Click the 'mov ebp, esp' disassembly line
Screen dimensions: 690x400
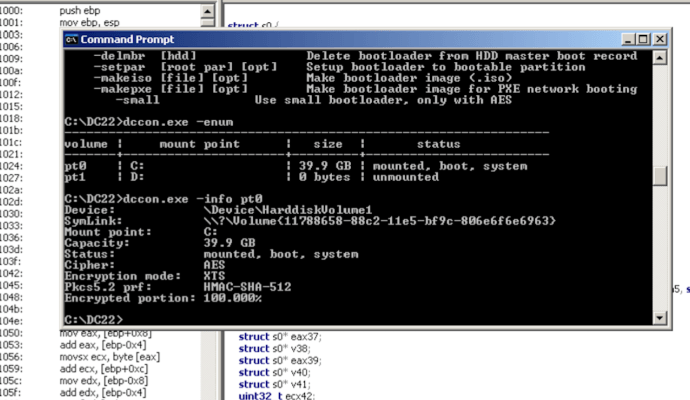click(x=89, y=22)
